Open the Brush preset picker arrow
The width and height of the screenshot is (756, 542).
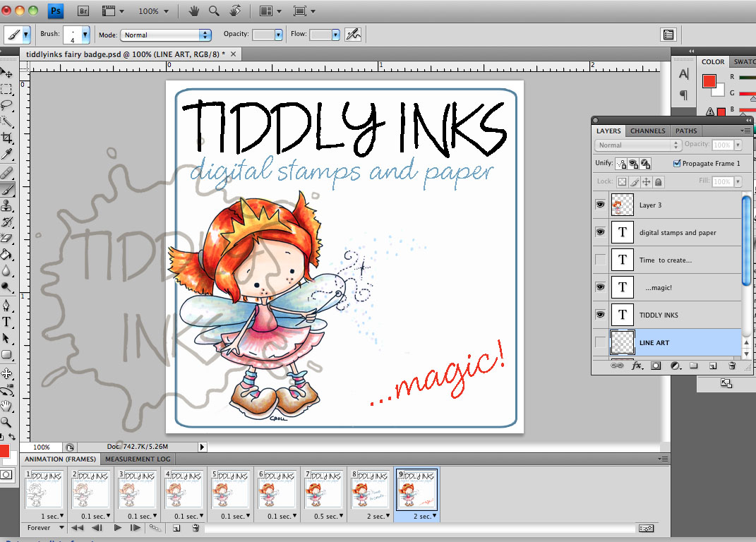(85, 35)
